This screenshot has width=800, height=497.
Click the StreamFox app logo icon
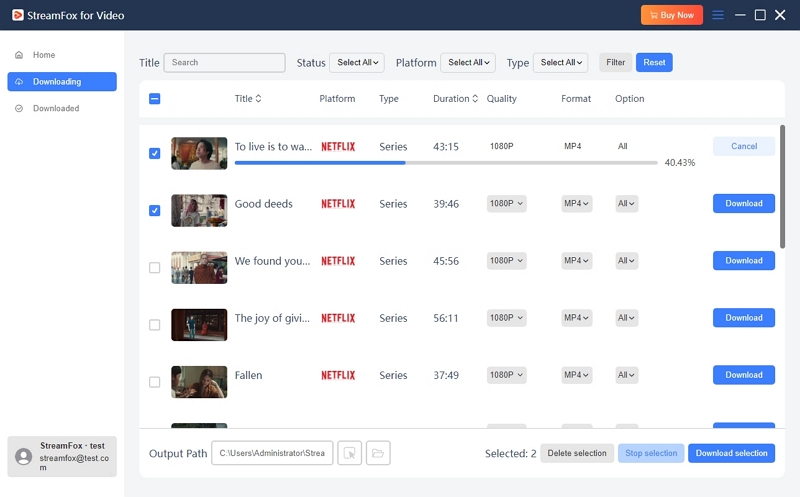pyautogui.click(x=18, y=15)
